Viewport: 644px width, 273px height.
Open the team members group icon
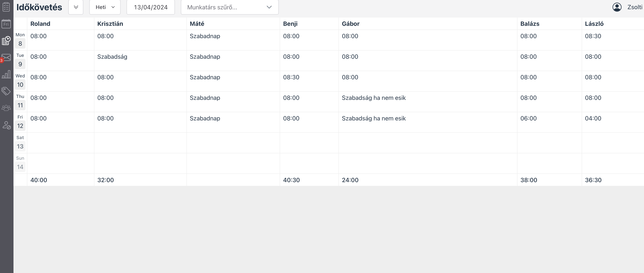click(6, 108)
